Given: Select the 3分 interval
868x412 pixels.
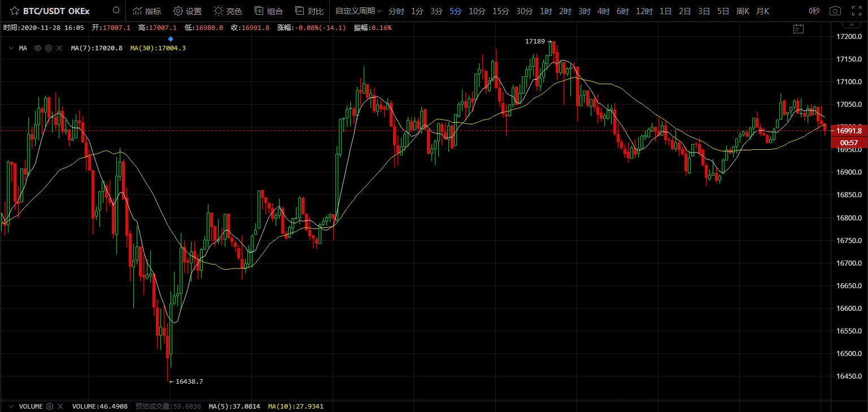Looking at the screenshot, I should coord(436,11).
